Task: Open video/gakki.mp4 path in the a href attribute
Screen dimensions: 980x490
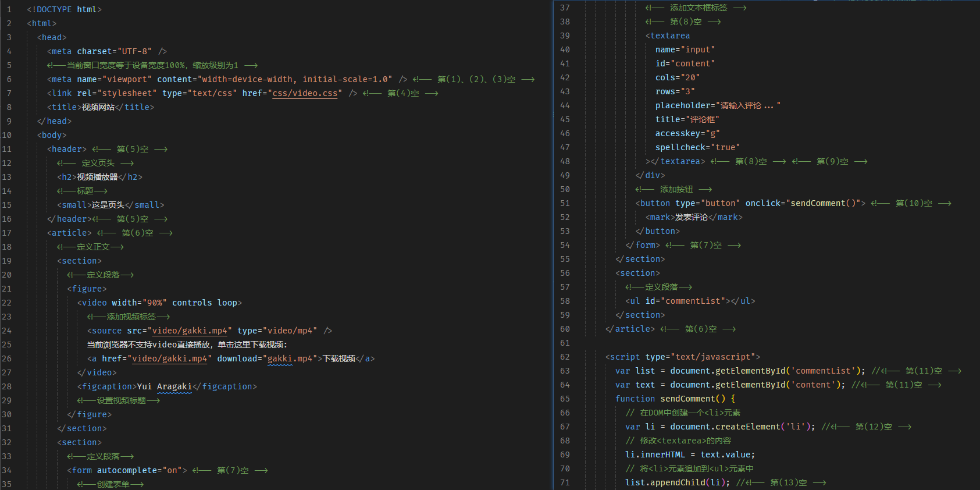Action: point(169,358)
